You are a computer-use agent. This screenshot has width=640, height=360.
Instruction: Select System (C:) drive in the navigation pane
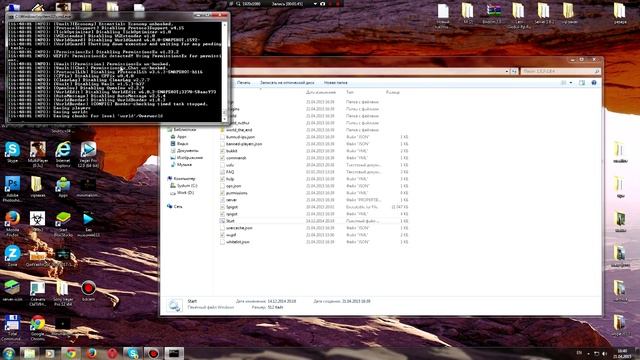pos(183,186)
